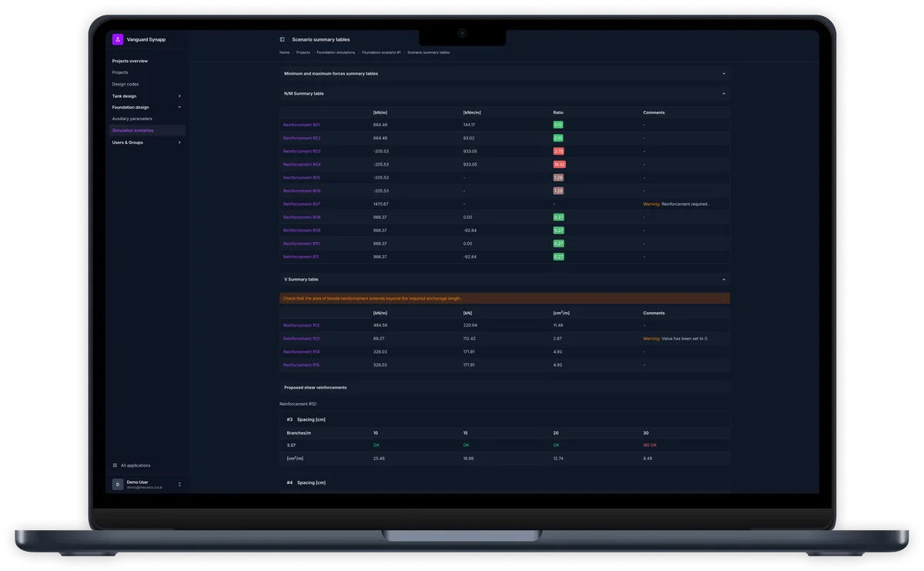Collapse the Foundation design sidebar section
This screenshot has height=571, width=924.
click(179, 107)
